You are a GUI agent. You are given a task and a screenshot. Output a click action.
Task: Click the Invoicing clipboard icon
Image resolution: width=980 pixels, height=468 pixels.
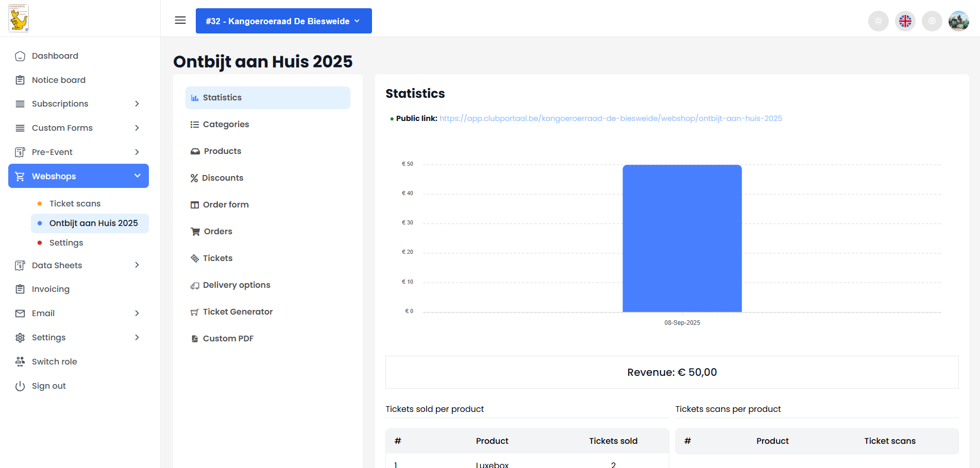(x=20, y=289)
